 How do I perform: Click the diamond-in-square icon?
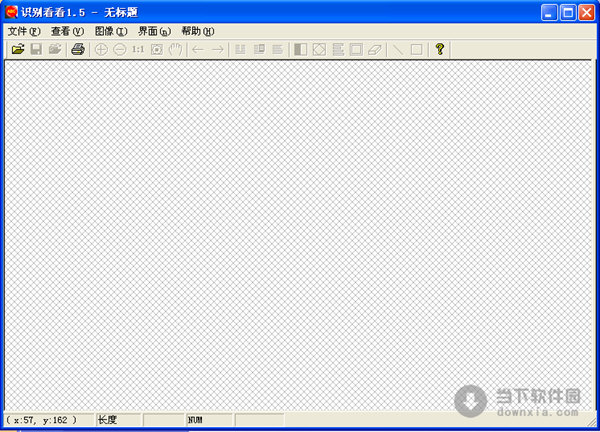(x=320, y=49)
